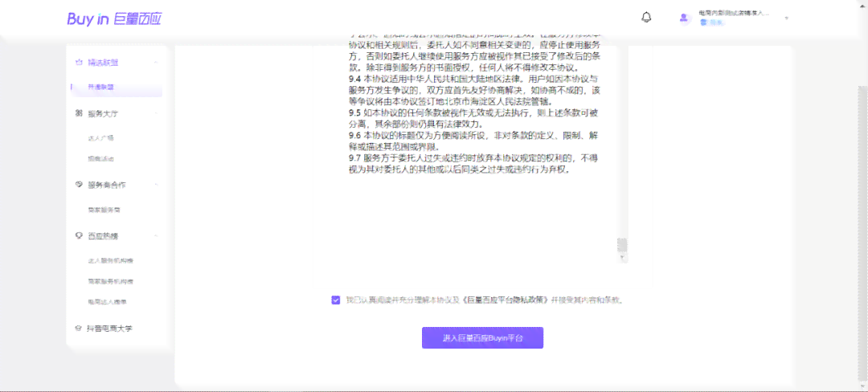Viewport: 868px width, 392px height.
Task: Click the 抖音电商大学 icon in sidebar
Action: coord(79,328)
